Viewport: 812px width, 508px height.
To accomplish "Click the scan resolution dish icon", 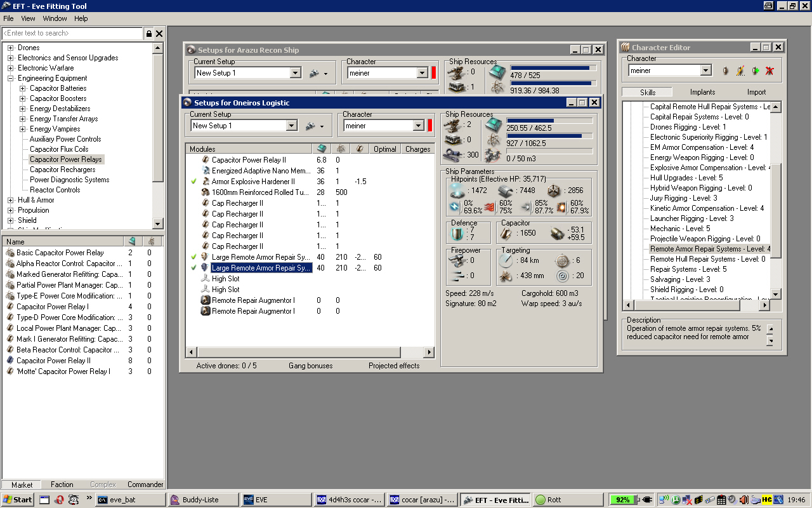I will click(506, 276).
